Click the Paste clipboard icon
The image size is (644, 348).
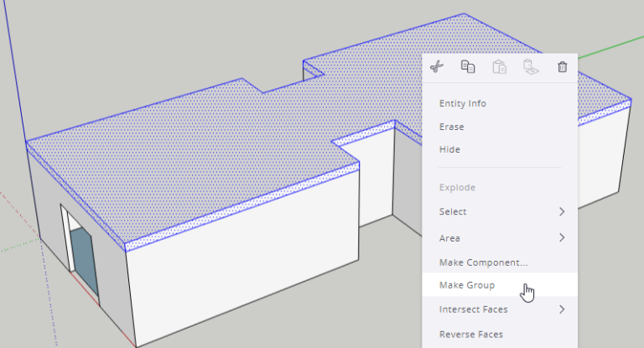(499, 67)
